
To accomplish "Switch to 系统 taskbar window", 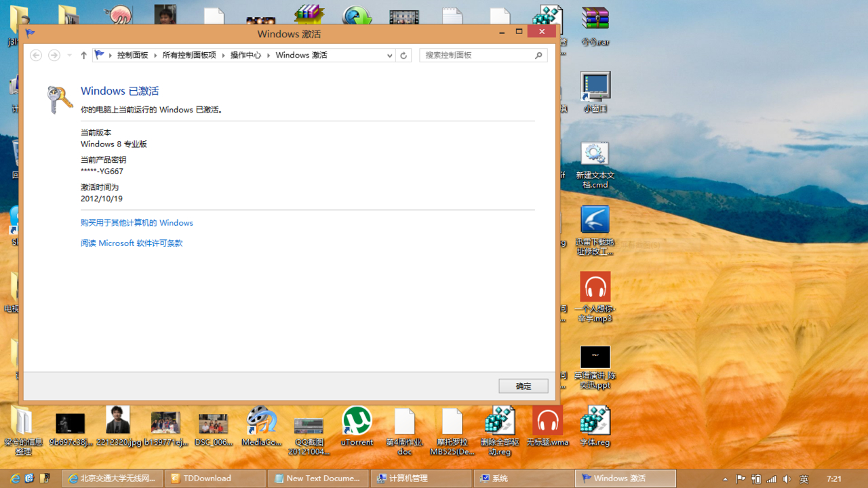I will [x=524, y=479].
